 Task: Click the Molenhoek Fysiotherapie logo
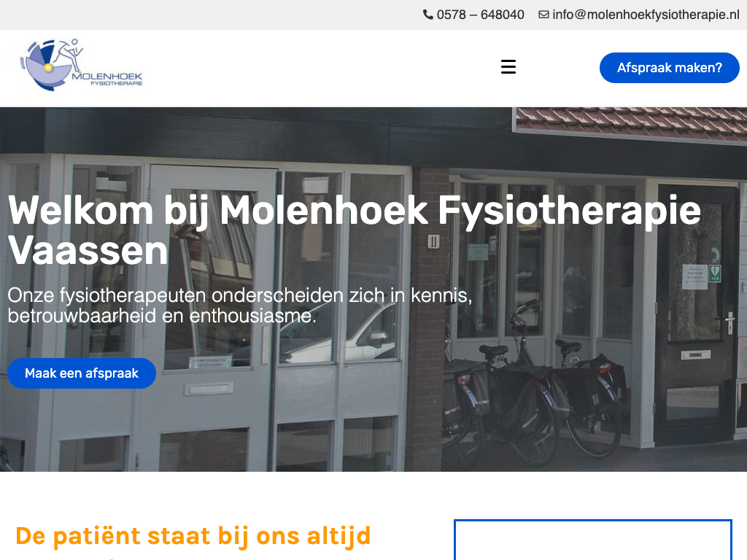point(81,65)
